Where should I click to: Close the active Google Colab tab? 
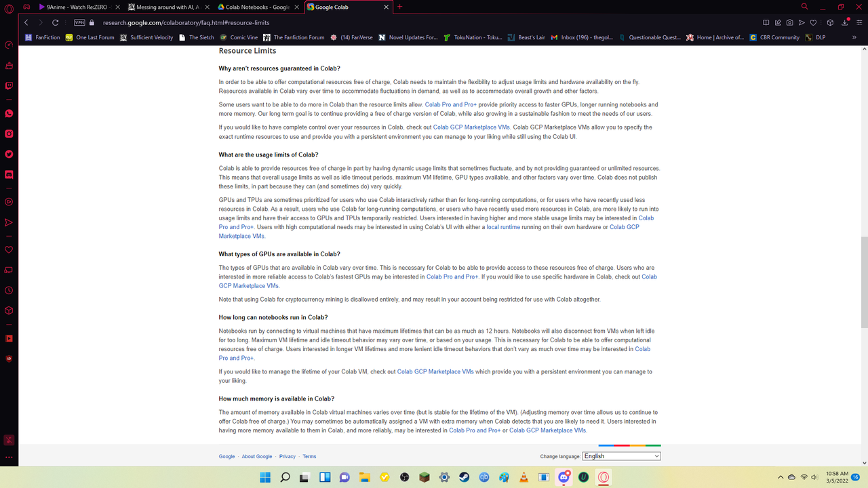[387, 7]
